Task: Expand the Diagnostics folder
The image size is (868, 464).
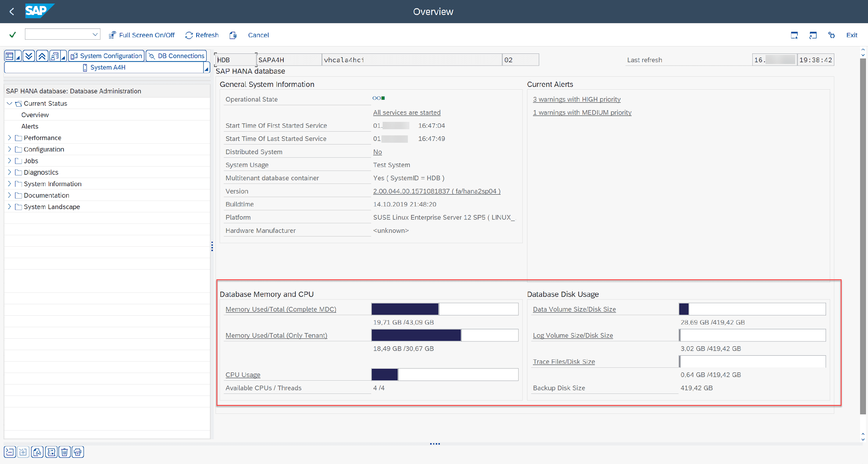Action: (10, 172)
